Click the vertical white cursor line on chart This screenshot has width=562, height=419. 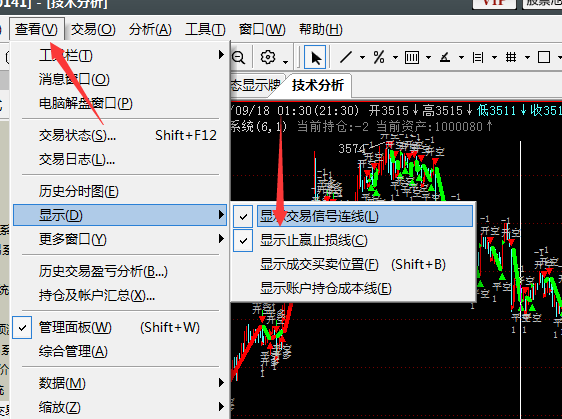(520, 280)
